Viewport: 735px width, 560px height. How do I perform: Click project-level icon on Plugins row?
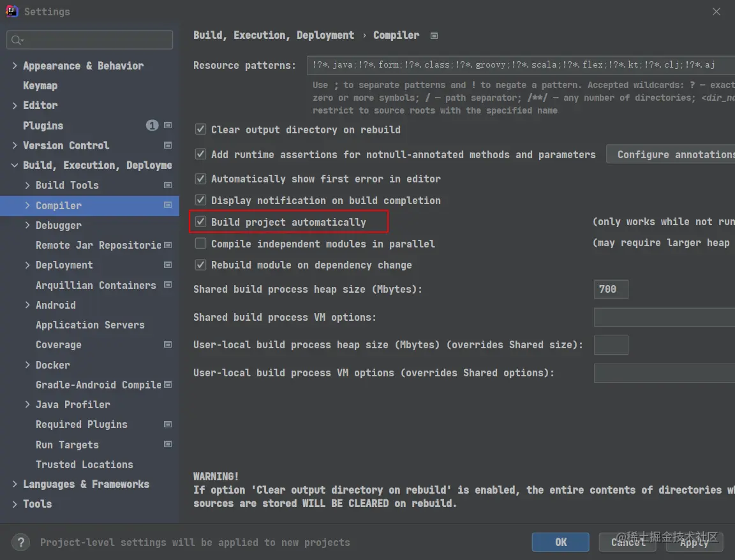168,125
